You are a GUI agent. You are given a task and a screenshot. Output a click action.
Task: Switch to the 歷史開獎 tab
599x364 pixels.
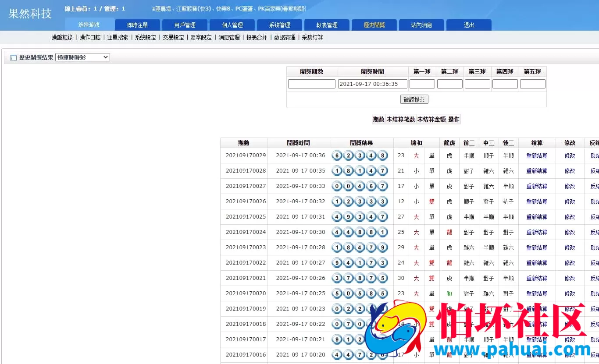point(374,25)
